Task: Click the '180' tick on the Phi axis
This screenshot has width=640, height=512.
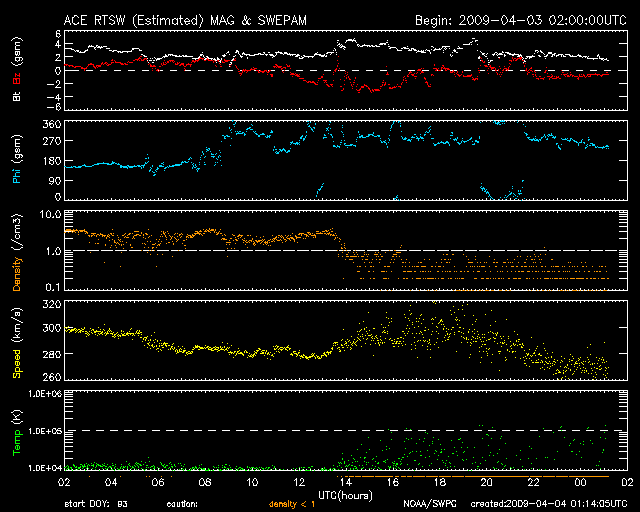Action: click(x=52, y=161)
